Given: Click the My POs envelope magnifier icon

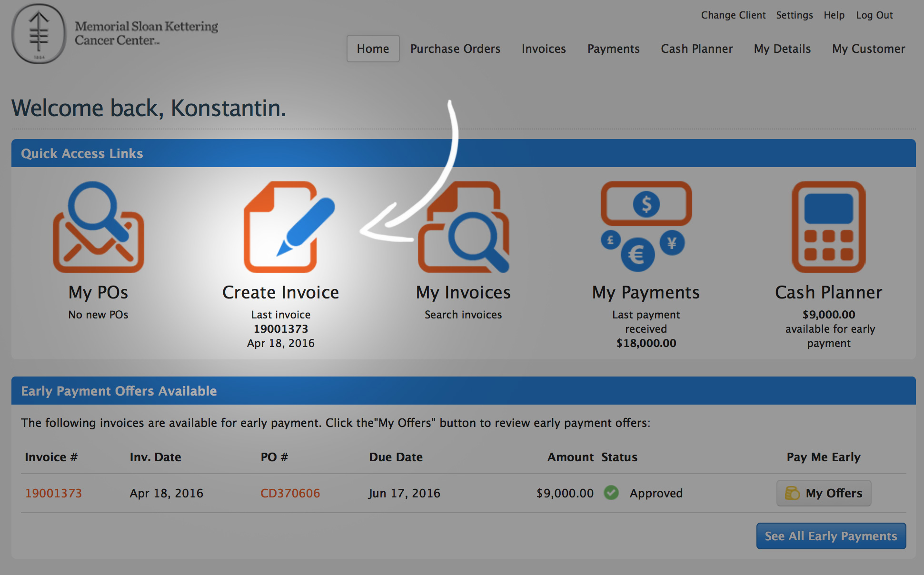Looking at the screenshot, I should 99,227.
